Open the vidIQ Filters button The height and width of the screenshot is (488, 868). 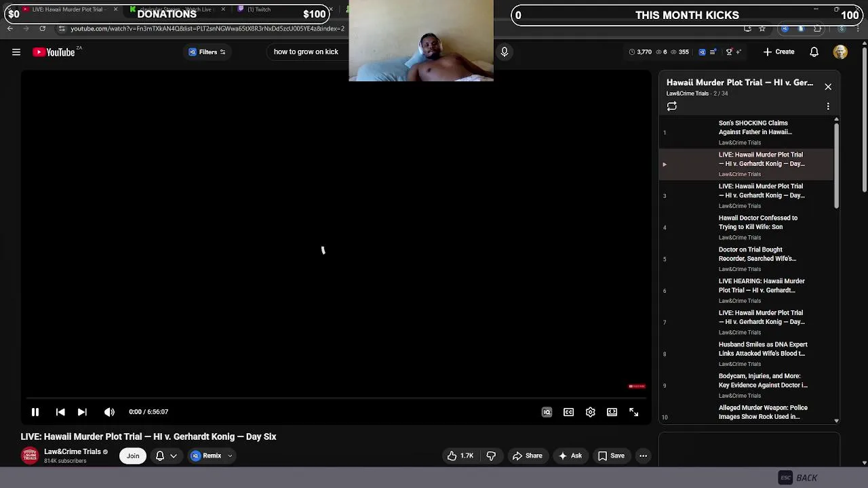tap(208, 52)
